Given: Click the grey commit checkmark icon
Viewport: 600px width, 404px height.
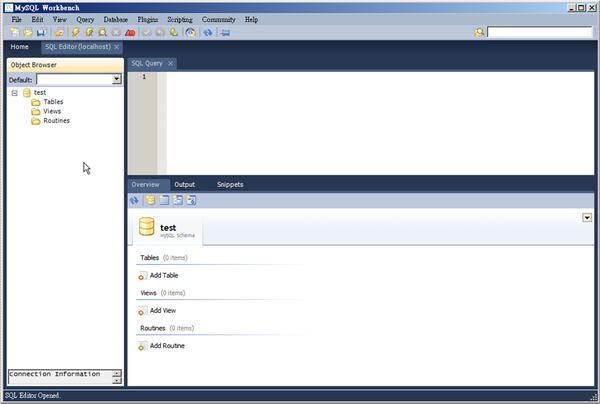Looking at the screenshot, I should coord(147,33).
